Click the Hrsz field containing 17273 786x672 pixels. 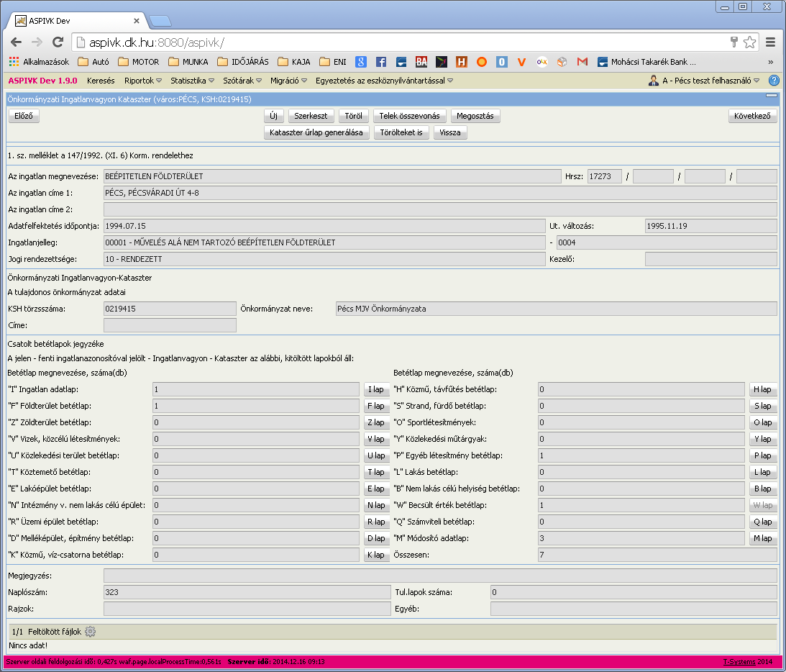pos(605,176)
